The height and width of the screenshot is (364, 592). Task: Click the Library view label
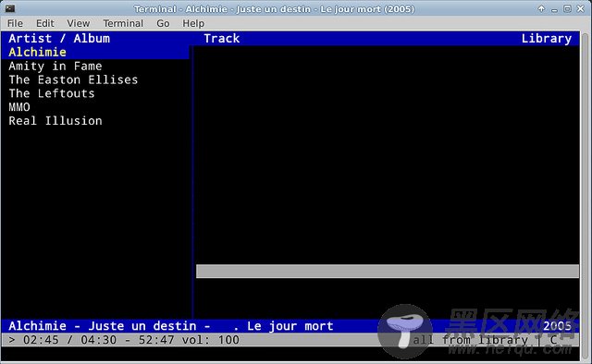547,39
